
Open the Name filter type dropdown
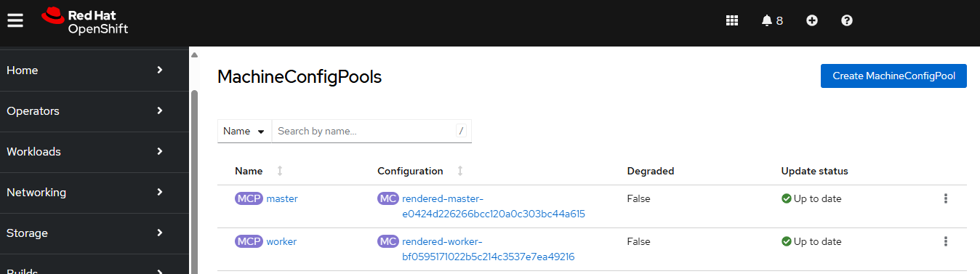[244, 131]
